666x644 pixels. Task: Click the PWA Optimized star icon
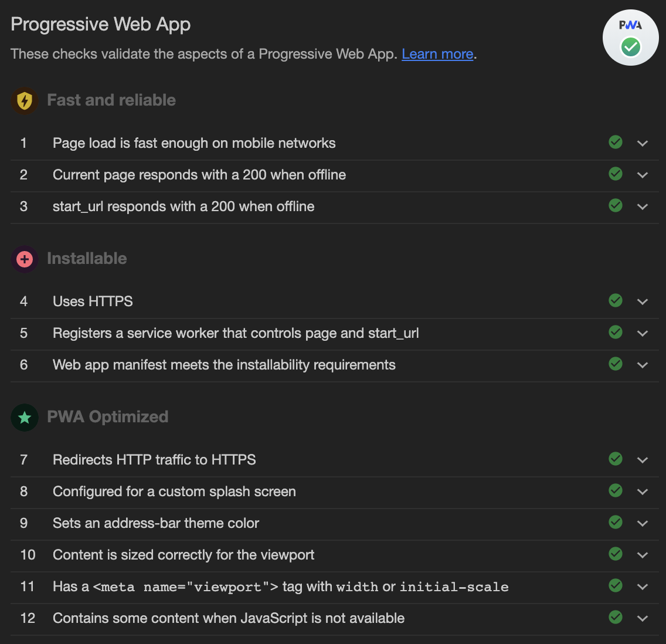coord(24,417)
